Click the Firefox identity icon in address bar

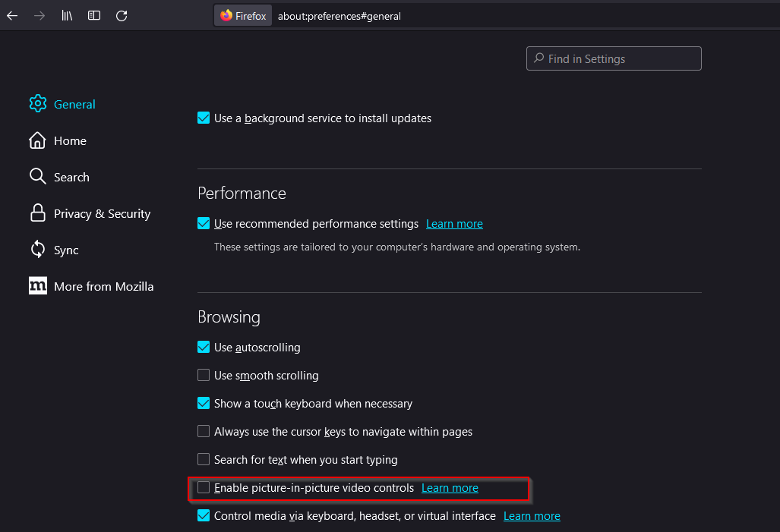pyautogui.click(x=243, y=16)
